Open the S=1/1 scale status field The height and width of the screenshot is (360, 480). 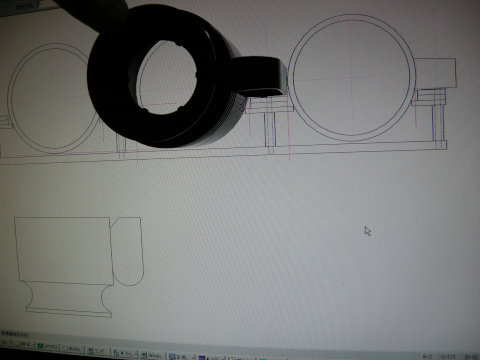coord(448,356)
